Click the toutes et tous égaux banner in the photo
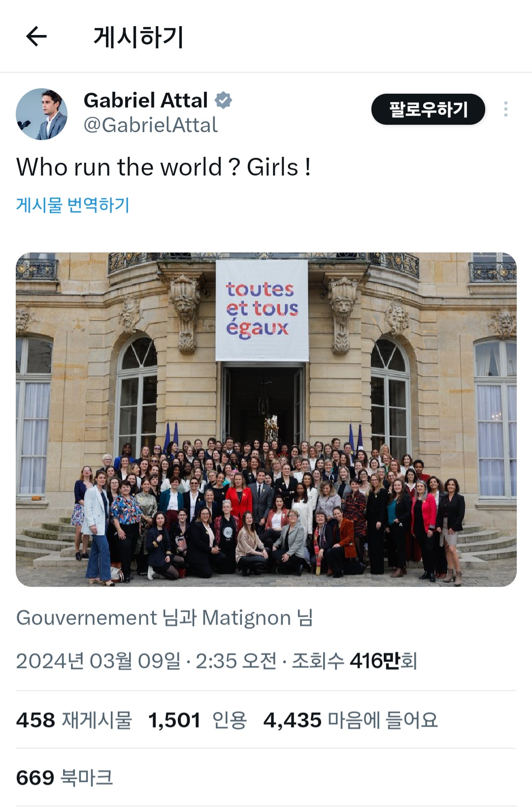The width and height of the screenshot is (532, 808). pos(262,310)
